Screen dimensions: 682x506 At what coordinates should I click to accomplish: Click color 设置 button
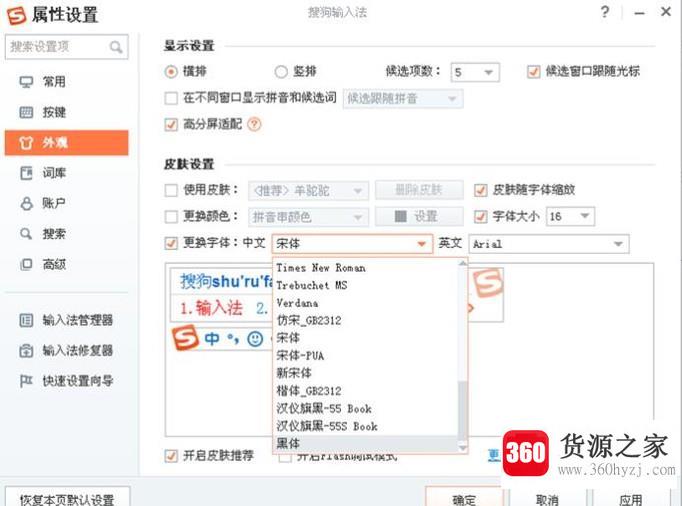[x=419, y=216]
